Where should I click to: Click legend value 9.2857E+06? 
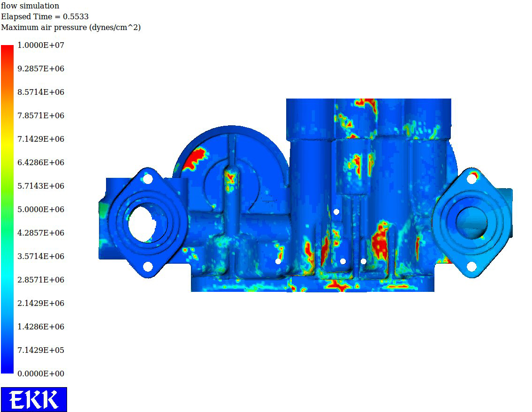[41, 69]
